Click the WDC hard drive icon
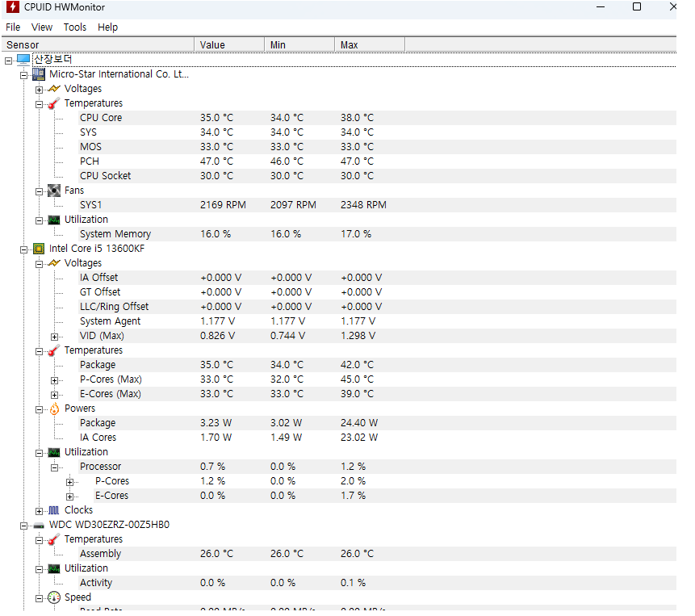 tap(39, 526)
